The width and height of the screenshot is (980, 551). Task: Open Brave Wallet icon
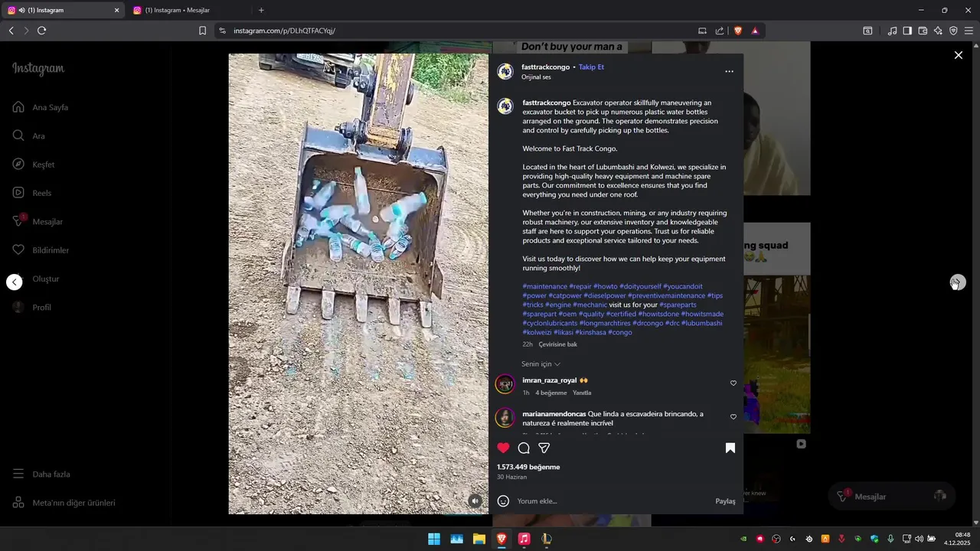pos(923,31)
